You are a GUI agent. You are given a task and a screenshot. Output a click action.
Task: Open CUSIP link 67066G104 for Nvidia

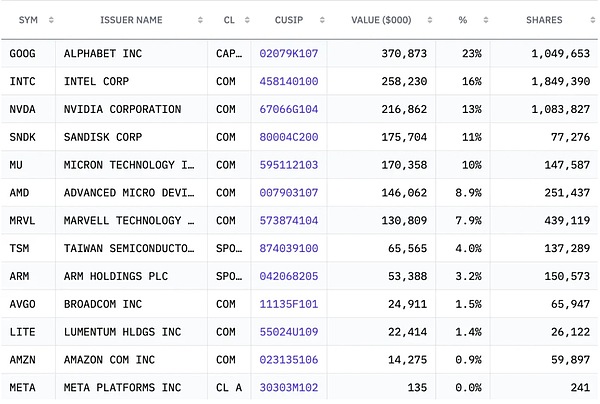[289, 109]
